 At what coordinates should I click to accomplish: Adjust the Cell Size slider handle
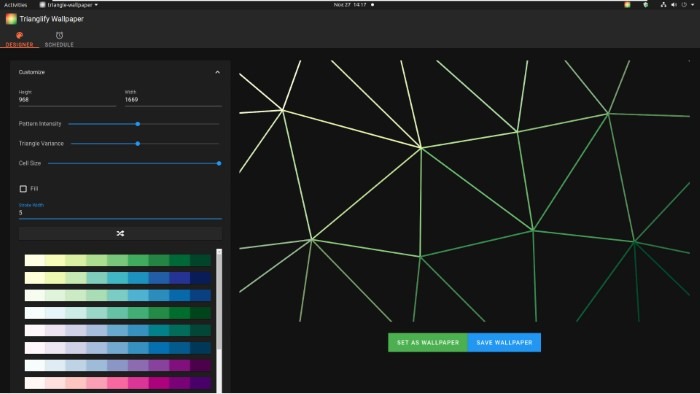point(219,163)
